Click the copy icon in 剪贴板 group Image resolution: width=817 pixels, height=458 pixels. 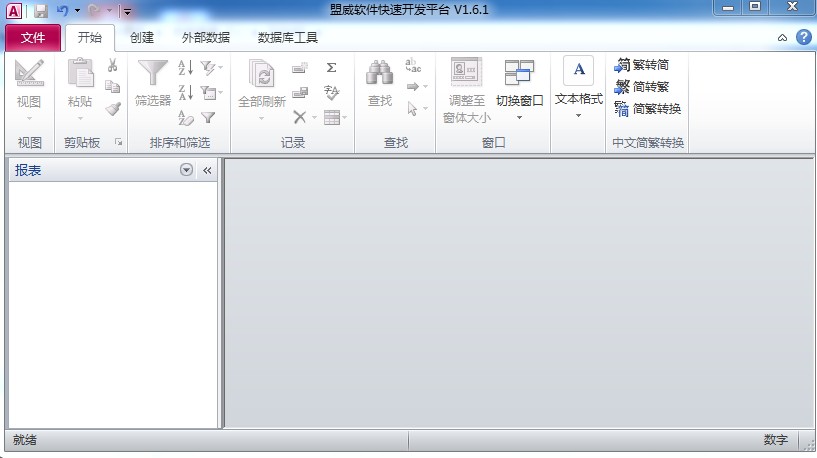point(113,86)
